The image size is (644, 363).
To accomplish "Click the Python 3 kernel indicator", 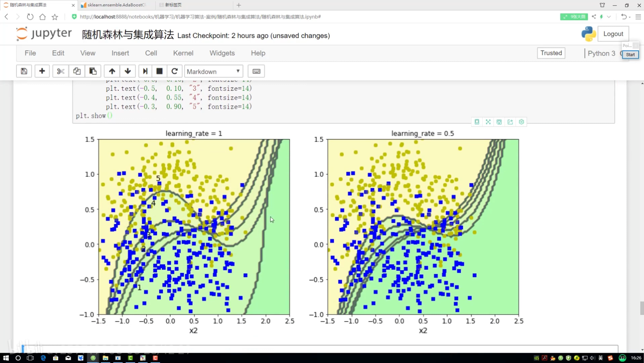I will 601,53.
